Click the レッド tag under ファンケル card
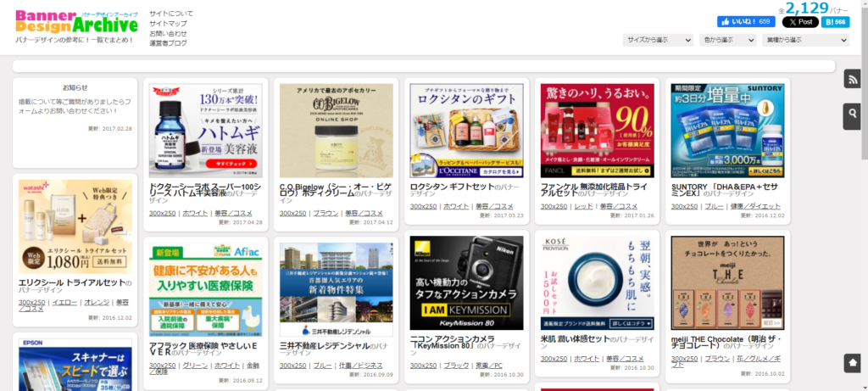 tap(583, 206)
